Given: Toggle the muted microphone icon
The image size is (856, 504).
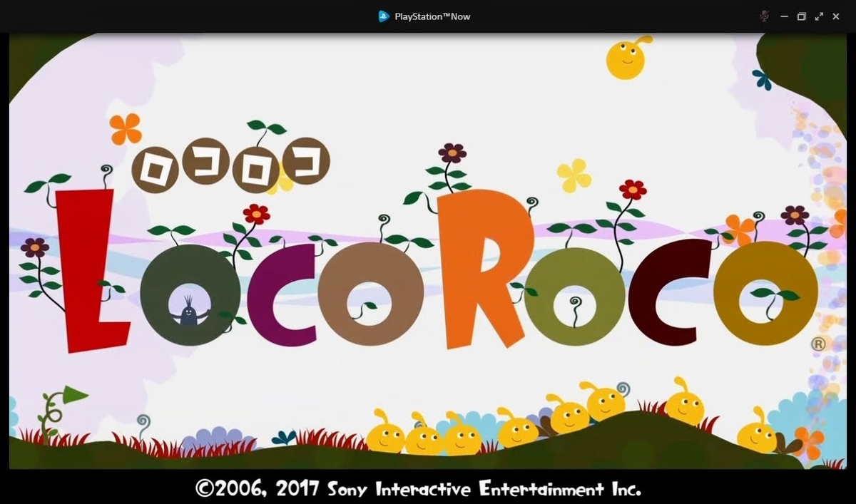Looking at the screenshot, I should (765, 16).
